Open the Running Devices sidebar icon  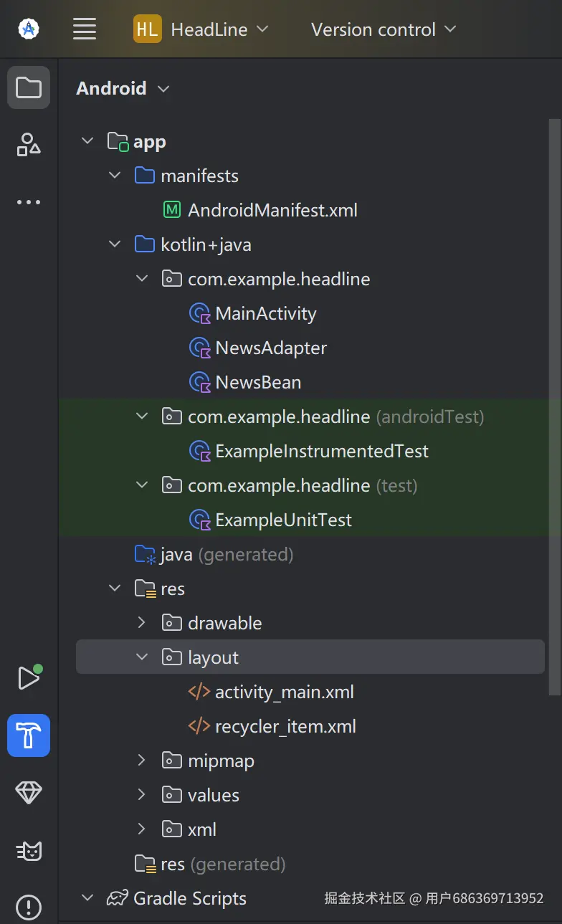tap(29, 677)
